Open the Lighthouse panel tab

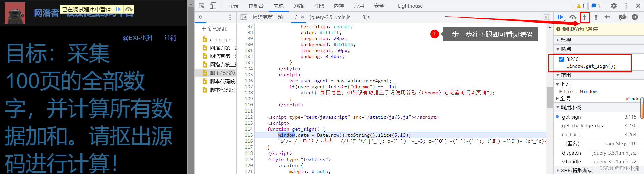coord(410,6)
